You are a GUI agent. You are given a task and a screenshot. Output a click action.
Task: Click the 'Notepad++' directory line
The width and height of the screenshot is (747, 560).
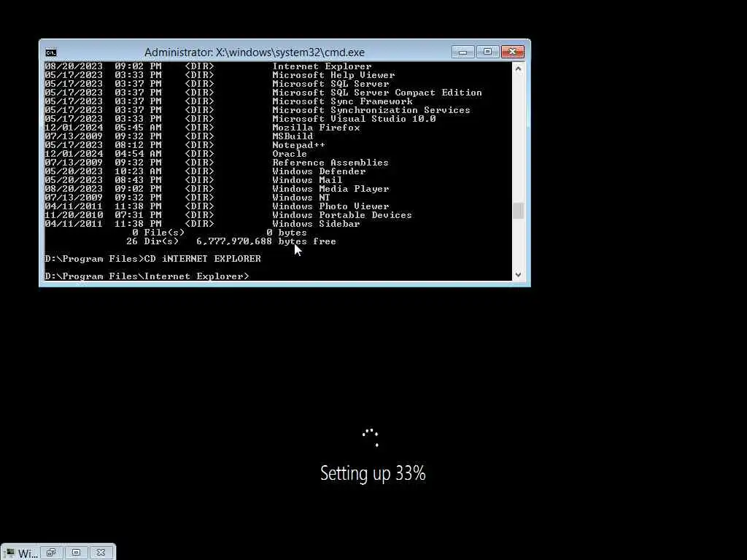[185, 145]
